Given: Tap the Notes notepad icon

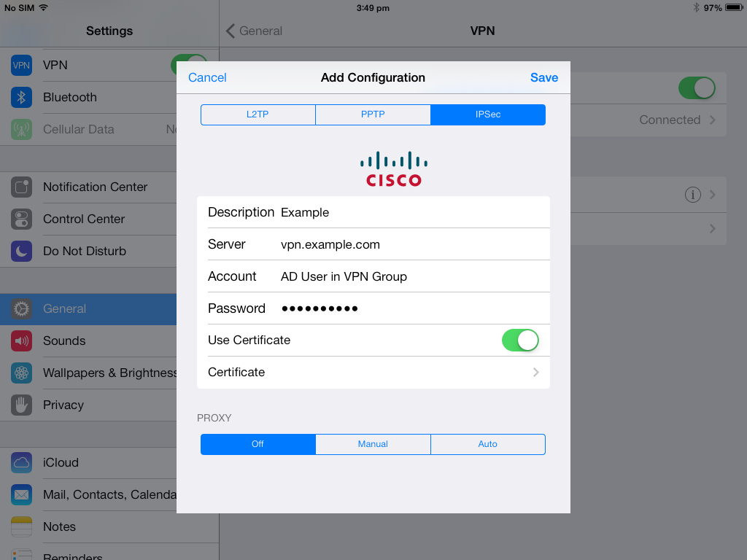Looking at the screenshot, I should [x=21, y=526].
